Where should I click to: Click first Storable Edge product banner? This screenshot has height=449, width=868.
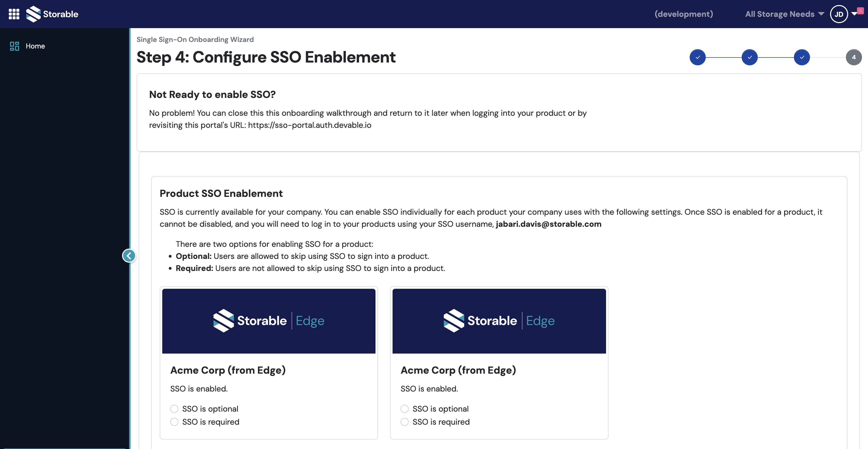click(268, 321)
